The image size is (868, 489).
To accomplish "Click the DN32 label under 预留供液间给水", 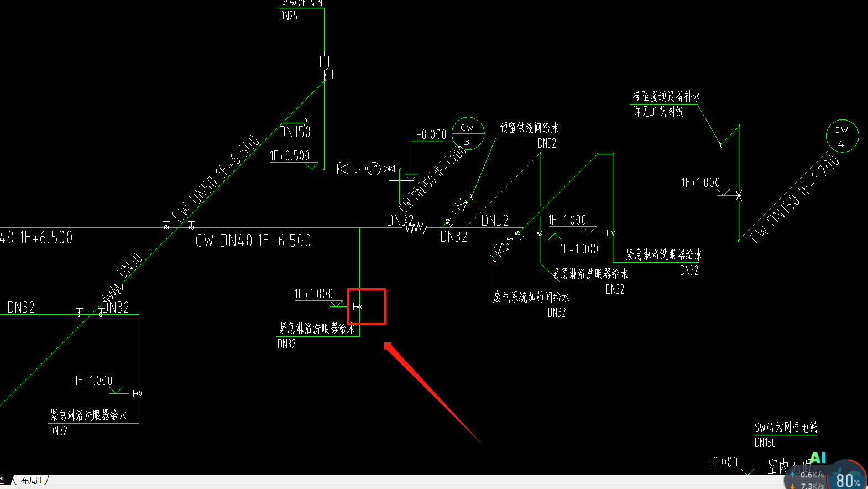I will coord(547,143).
